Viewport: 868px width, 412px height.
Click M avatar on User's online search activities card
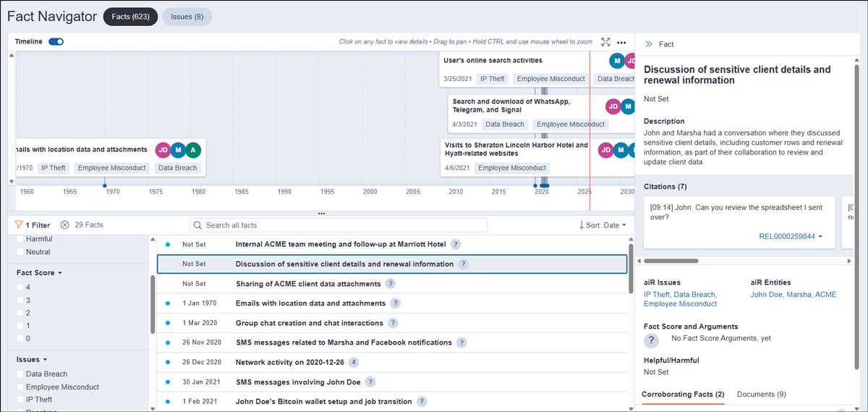click(x=617, y=61)
